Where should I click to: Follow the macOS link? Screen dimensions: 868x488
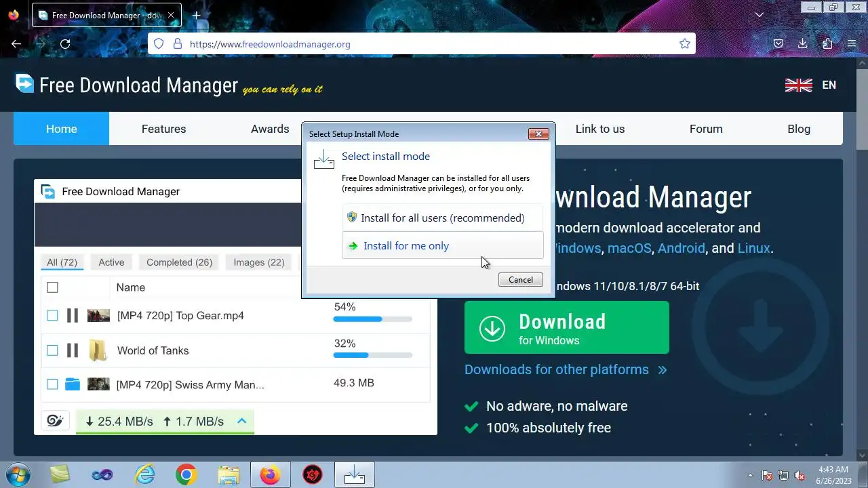pyautogui.click(x=629, y=248)
